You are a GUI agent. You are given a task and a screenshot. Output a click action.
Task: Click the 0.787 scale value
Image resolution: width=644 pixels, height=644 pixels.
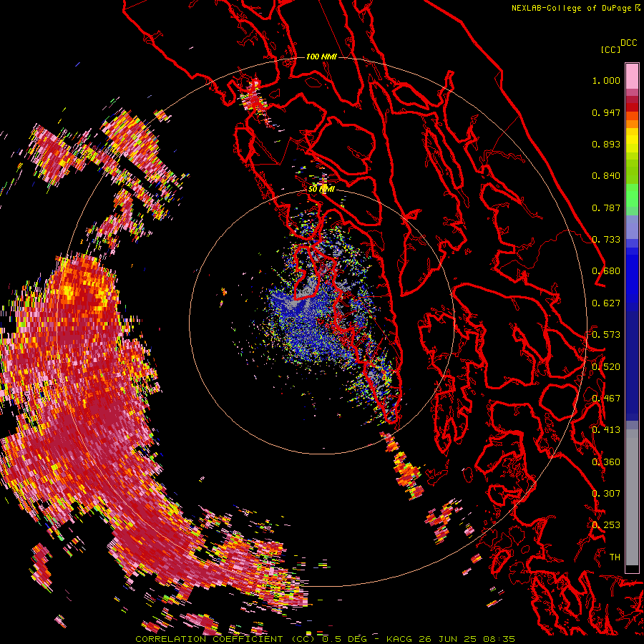(606, 208)
